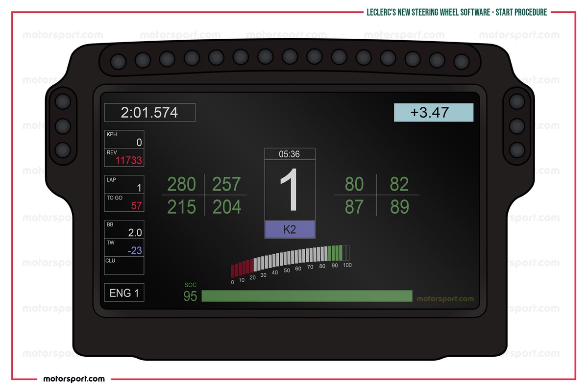This screenshot has width=588, height=392.
Task: Select the ENG 1 mode box
Action: coord(124,293)
